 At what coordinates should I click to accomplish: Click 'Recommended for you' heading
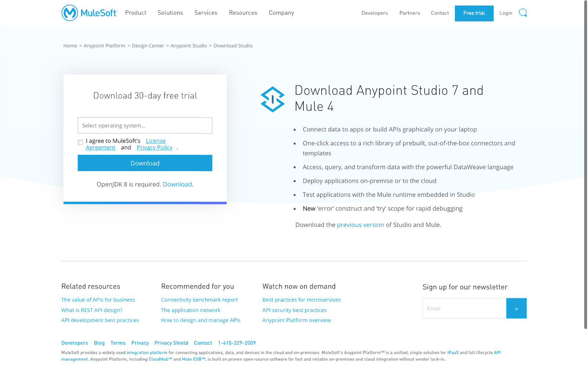pyautogui.click(x=197, y=286)
